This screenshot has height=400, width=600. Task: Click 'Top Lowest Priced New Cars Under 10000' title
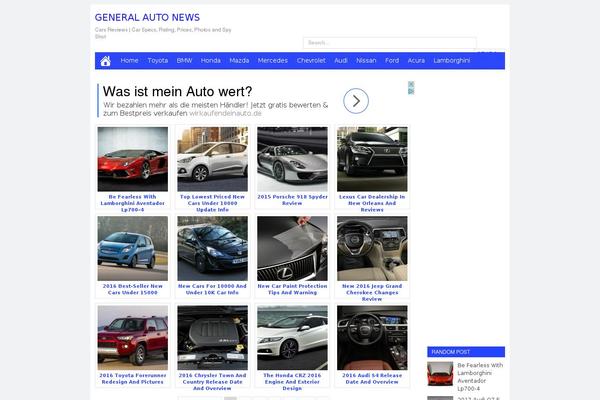(x=212, y=203)
